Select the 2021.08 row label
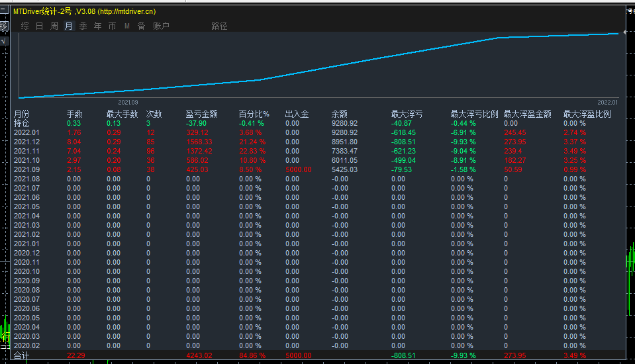Screen dimensions: 635x364 (x=26, y=179)
